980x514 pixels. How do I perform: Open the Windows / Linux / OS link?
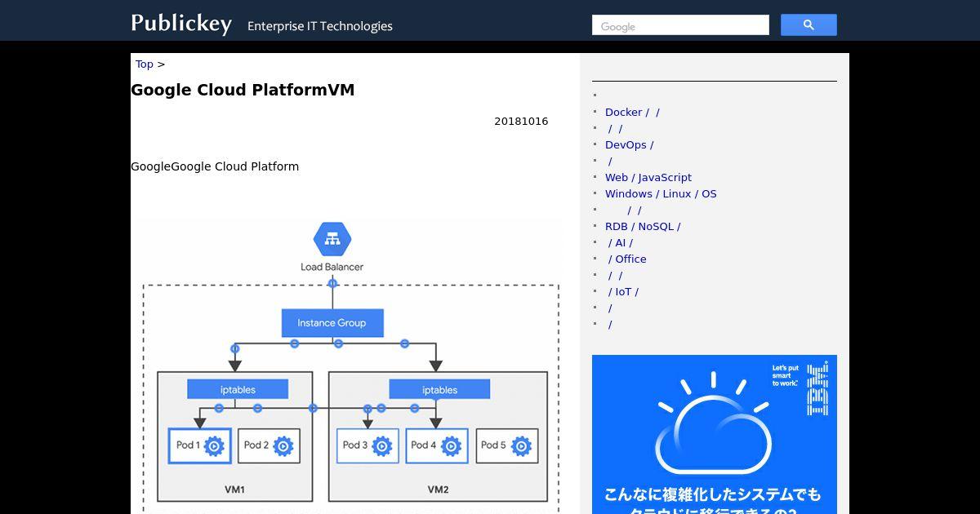[661, 194]
